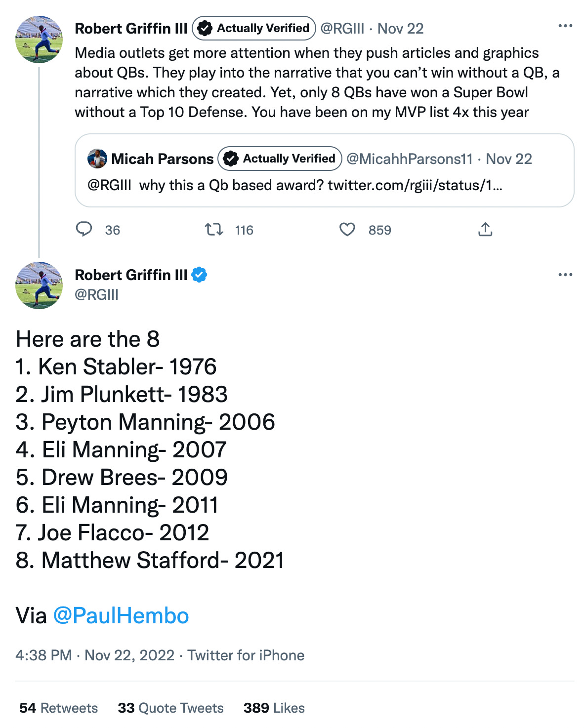Open the @PaulHembo mention link

click(x=121, y=616)
